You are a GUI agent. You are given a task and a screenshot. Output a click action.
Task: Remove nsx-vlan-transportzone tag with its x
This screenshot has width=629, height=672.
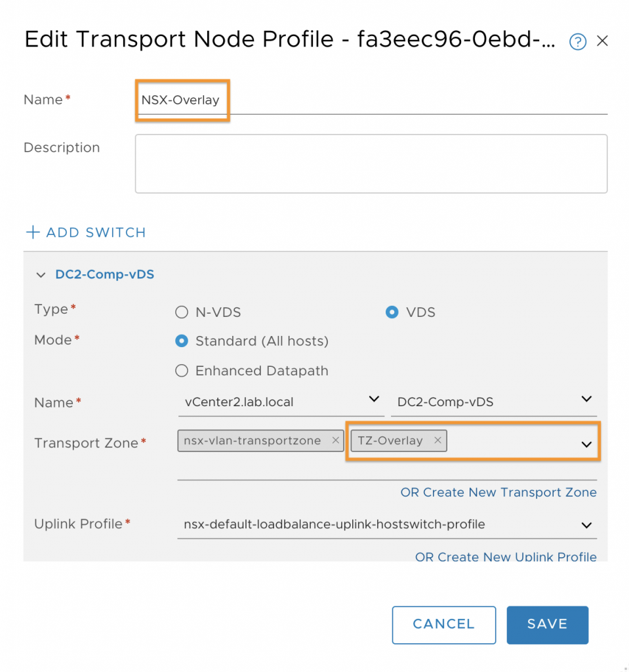tap(336, 440)
